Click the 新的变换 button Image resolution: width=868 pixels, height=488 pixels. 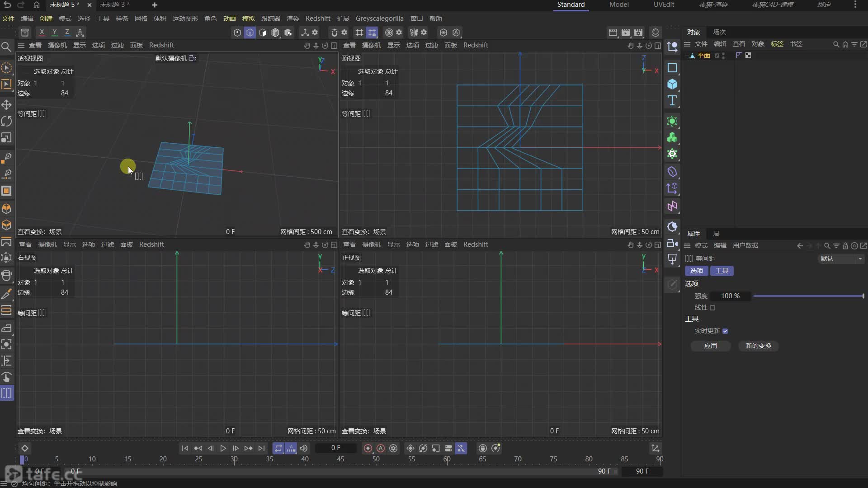pyautogui.click(x=759, y=346)
